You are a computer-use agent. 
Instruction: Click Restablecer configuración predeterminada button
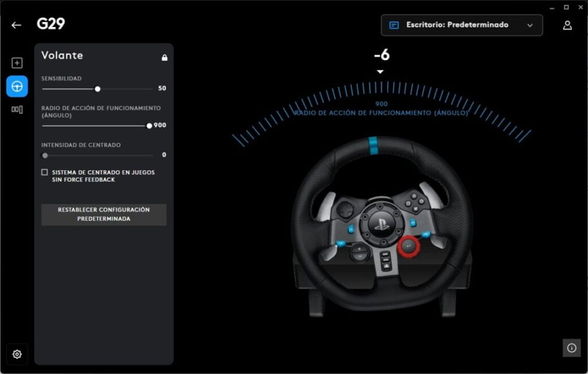click(x=104, y=215)
